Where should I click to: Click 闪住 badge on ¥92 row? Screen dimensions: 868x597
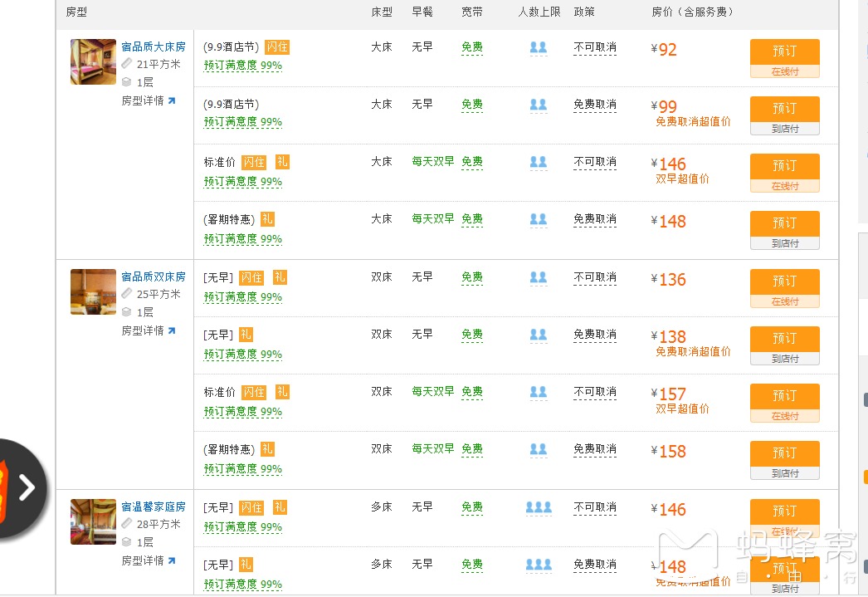[x=277, y=47]
